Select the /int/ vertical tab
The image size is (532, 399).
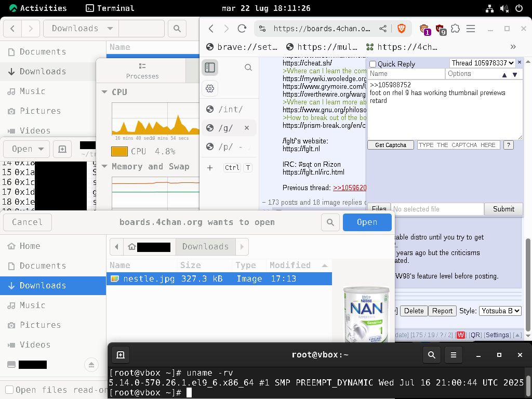229,109
